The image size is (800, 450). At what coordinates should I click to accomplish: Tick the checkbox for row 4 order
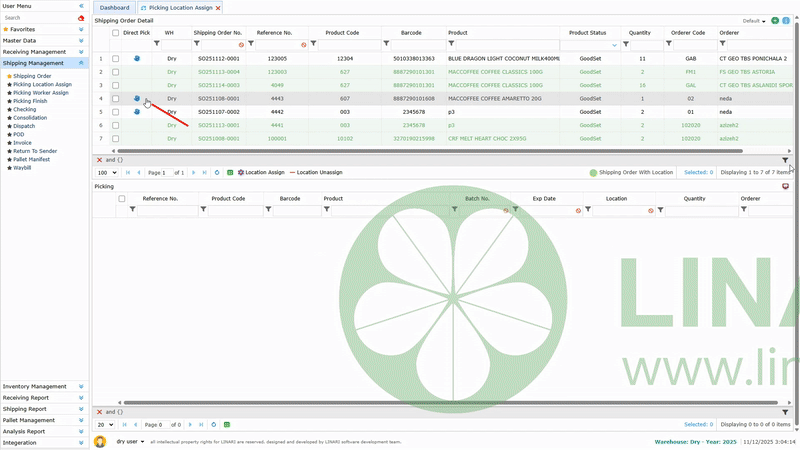pyautogui.click(x=115, y=99)
